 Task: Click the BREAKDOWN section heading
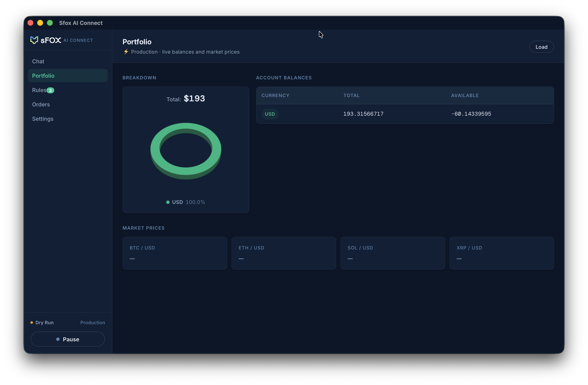(139, 78)
